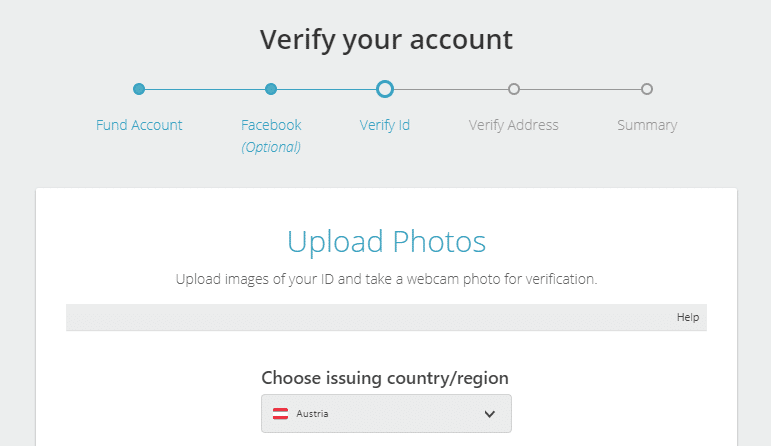Click the Summary step circle
771x446 pixels.
[x=647, y=89]
